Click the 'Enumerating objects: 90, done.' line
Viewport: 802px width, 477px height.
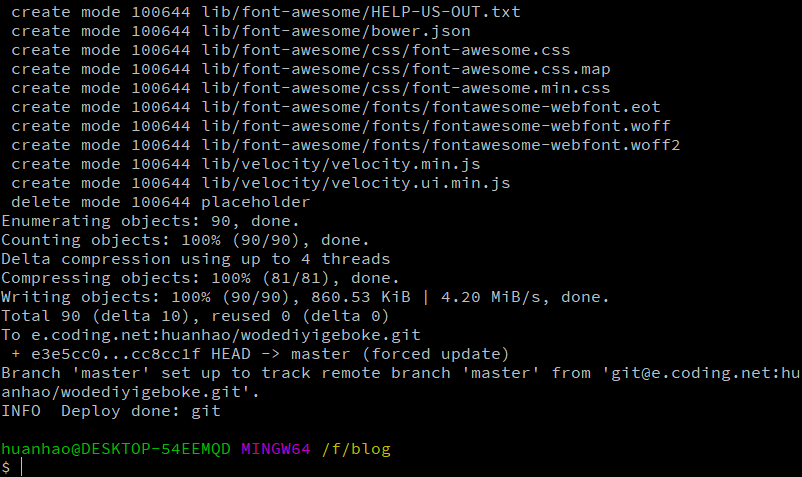(x=150, y=221)
